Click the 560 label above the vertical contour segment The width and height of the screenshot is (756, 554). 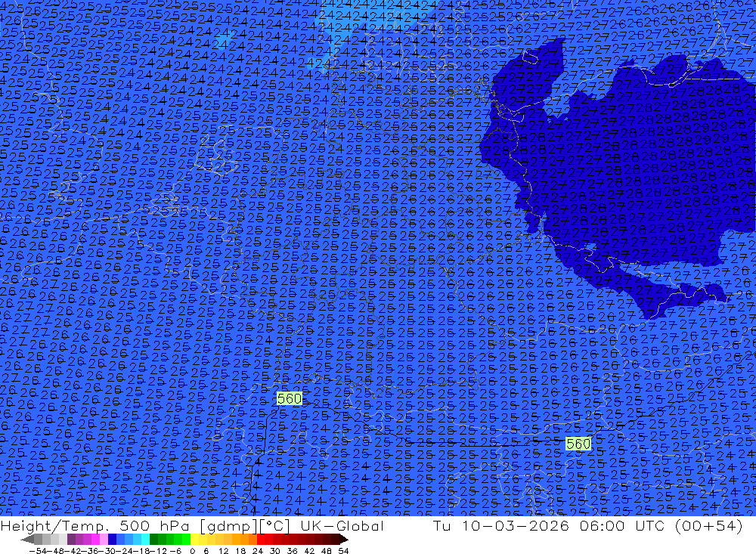[290, 399]
